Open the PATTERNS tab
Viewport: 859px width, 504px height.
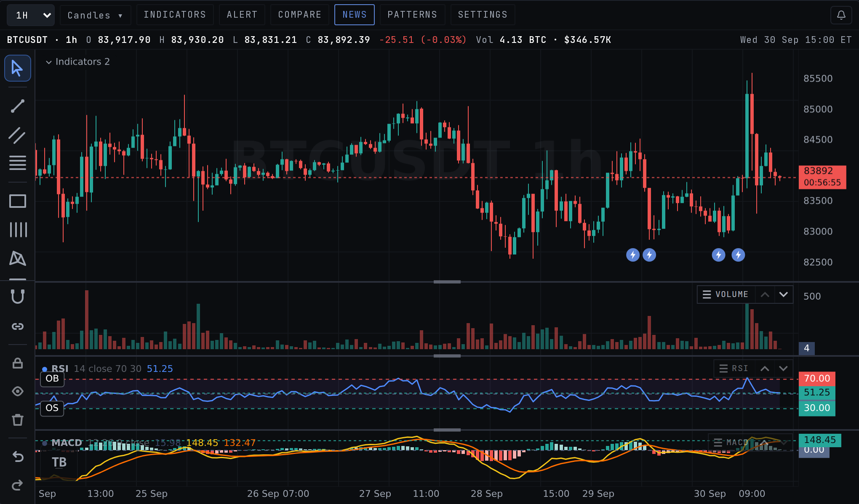click(412, 15)
